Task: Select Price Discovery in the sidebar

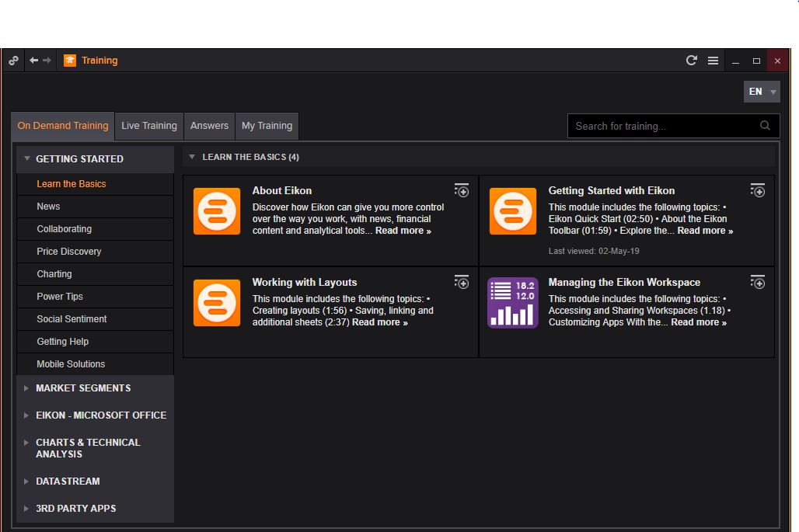Action: click(69, 252)
